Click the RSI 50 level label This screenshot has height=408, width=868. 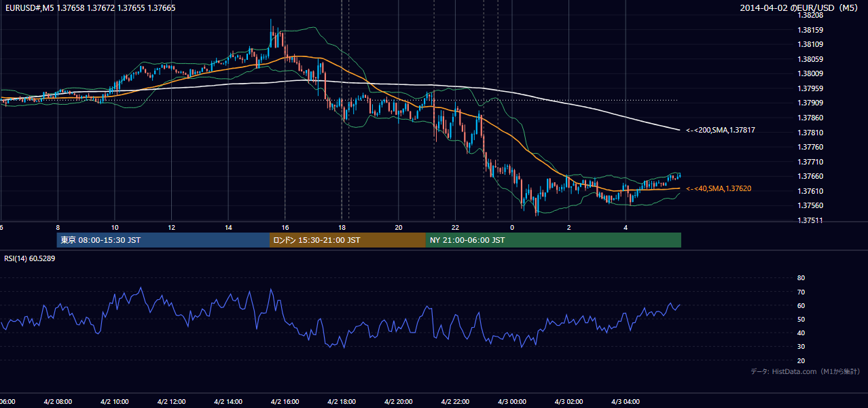point(801,319)
